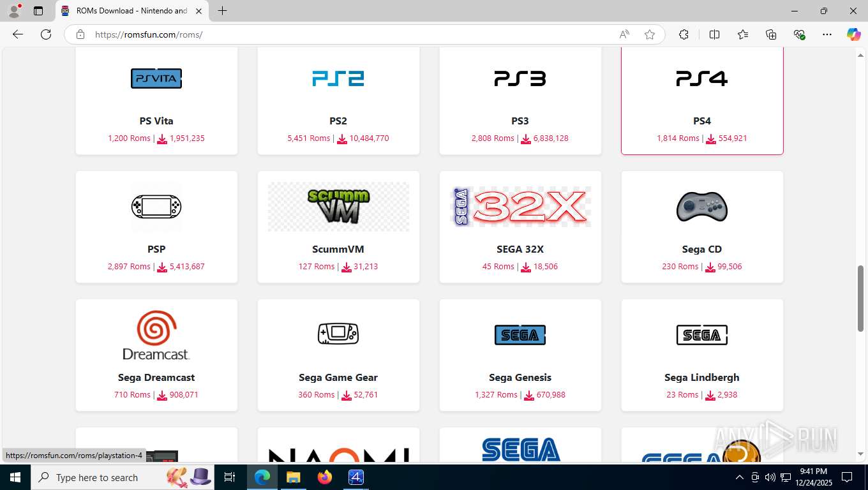
Task: Open Task View on the taskbar
Action: 230,477
